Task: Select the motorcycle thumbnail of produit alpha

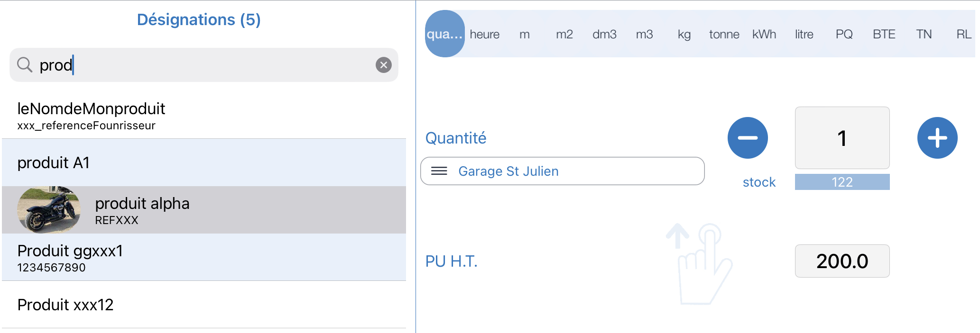Action: [49, 210]
